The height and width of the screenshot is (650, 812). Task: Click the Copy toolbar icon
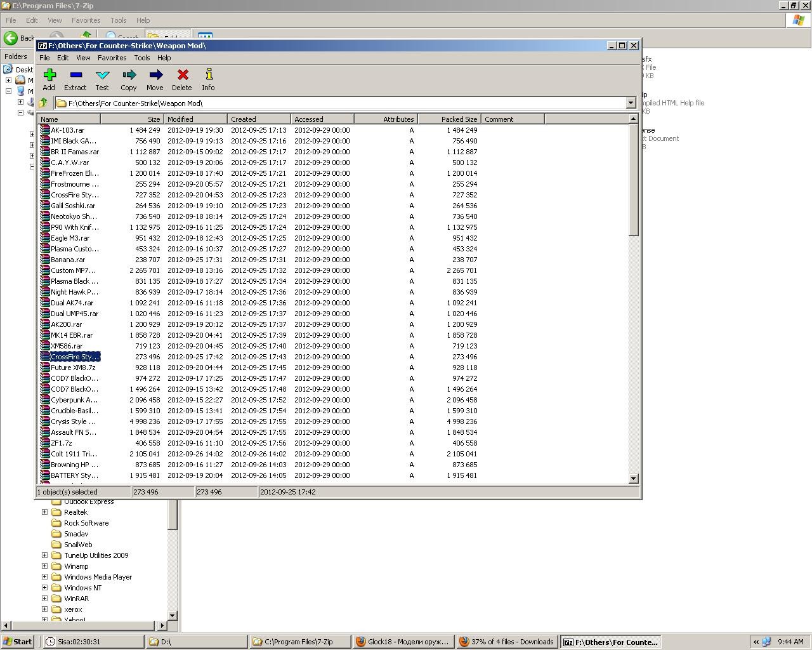(x=129, y=75)
